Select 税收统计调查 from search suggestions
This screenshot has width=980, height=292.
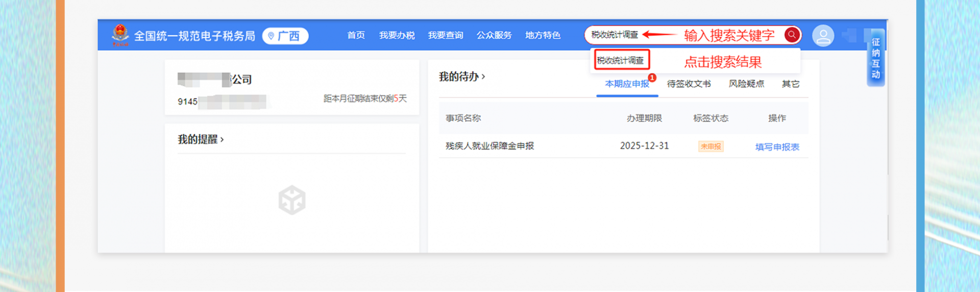pyautogui.click(x=621, y=60)
